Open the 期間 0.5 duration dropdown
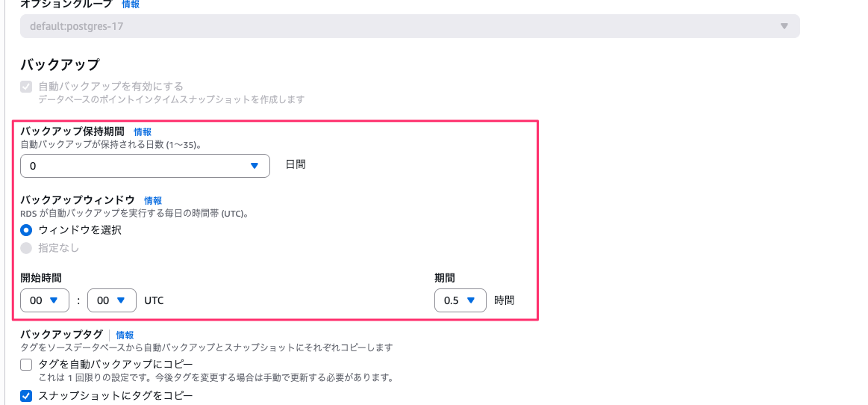 (x=460, y=300)
